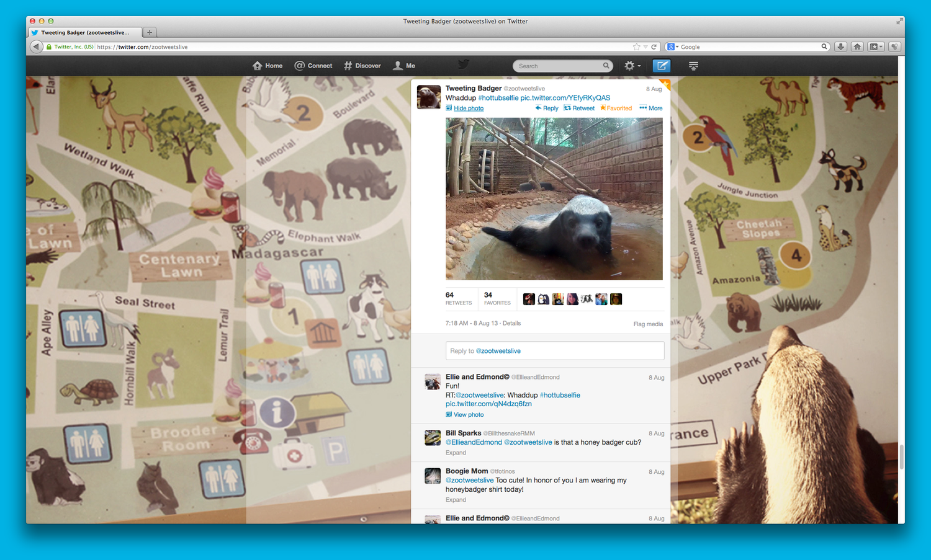The image size is (931, 560).
Task: Open Bill Sparks' profile name
Action: [x=463, y=433]
